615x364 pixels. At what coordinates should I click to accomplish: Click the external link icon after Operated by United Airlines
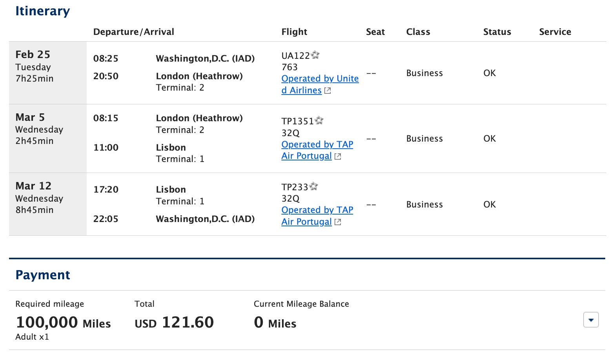coord(328,91)
